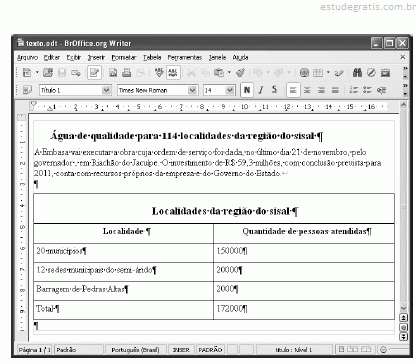
Task: Expand the Título 1 style dropdown
Action: (x=106, y=90)
